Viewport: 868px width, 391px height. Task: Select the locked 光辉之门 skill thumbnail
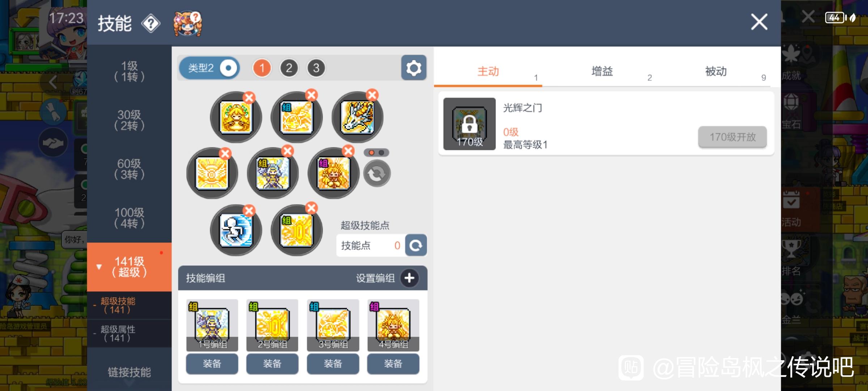coord(469,124)
